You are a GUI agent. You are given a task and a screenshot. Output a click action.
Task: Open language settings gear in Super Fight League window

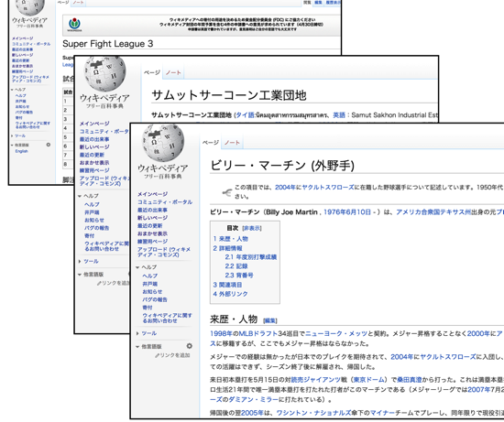tap(49, 145)
